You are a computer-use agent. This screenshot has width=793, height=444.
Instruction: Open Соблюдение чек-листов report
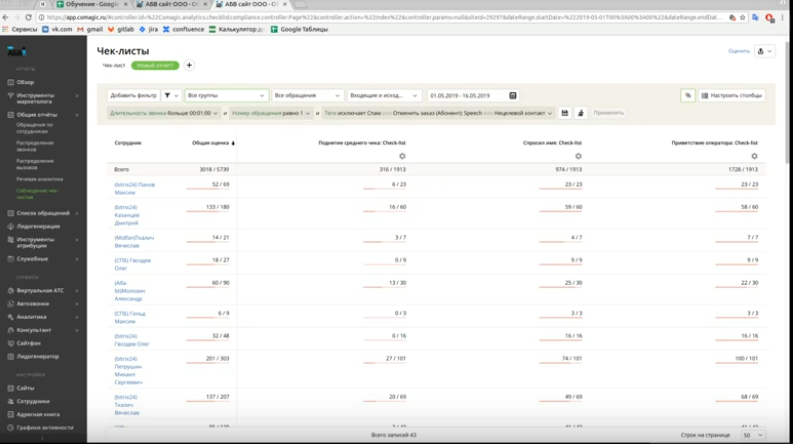click(x=37, y=194)
